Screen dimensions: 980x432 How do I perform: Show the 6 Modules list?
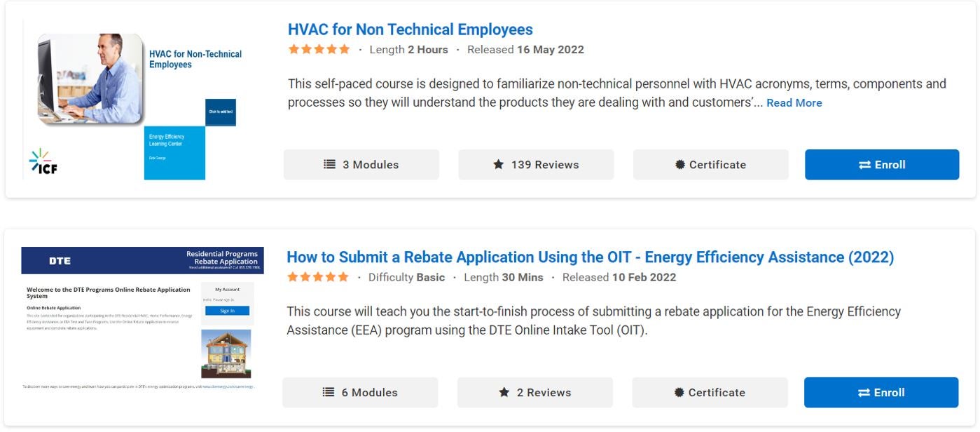[360, 393]
